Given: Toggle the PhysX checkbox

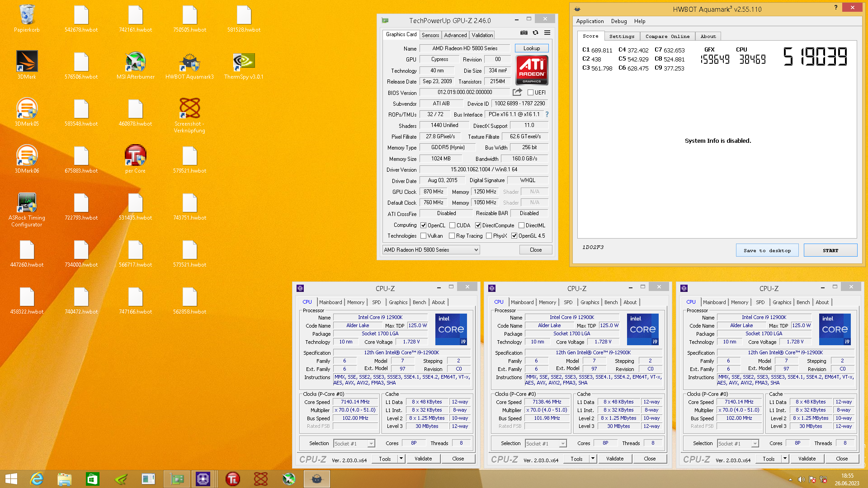Looking at the screenshot, I should 489,236.
